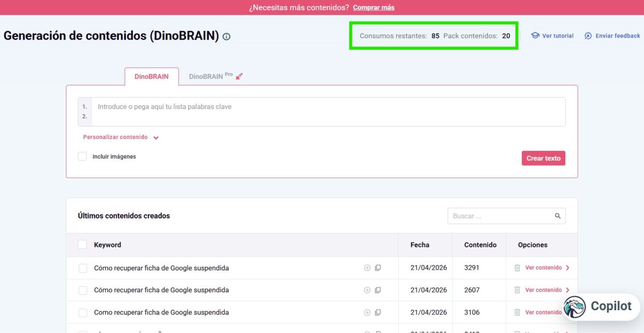Click the Contenido column header
This screenshot has width=644, height=333.
pos(480,244)
